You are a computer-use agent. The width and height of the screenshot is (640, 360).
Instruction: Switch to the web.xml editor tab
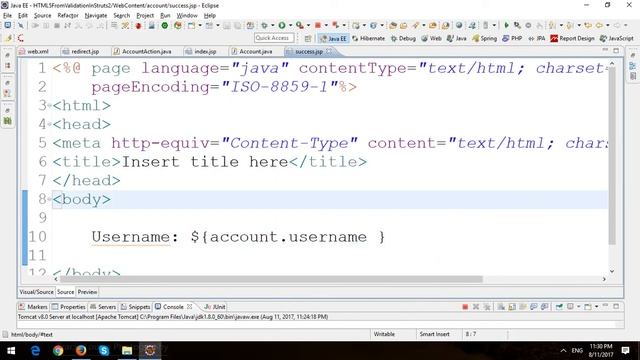coord(34,51)
